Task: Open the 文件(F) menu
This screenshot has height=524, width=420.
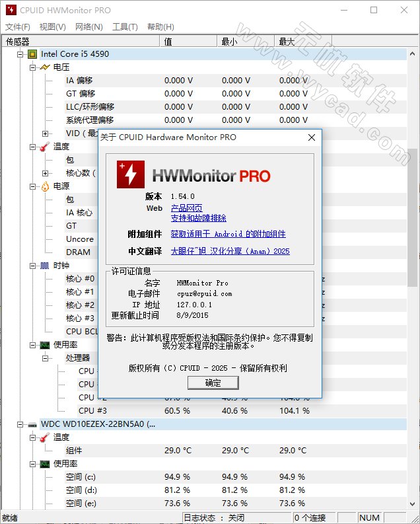Action: coord(18,26)
